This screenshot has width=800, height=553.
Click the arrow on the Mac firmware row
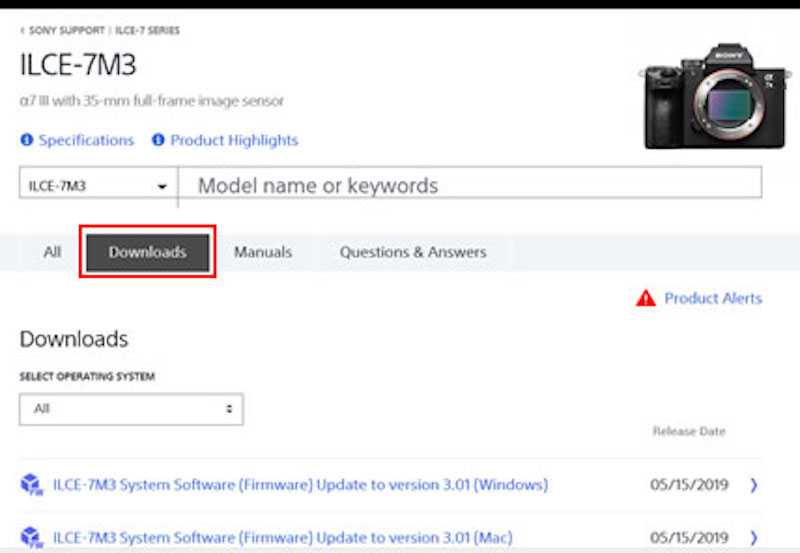coord(754,537)
